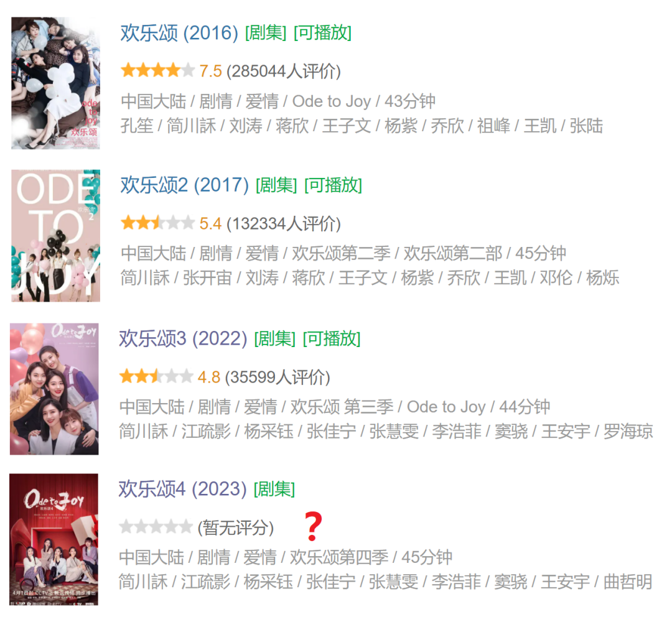
Task: Open the 欢乐颂2 (2017) title link
Action: coord(184,185)
